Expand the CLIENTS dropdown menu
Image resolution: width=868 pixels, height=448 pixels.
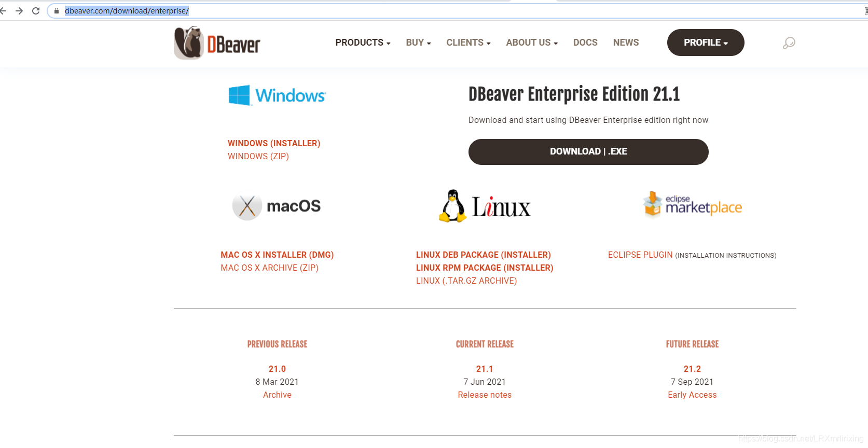pos(469,43)
